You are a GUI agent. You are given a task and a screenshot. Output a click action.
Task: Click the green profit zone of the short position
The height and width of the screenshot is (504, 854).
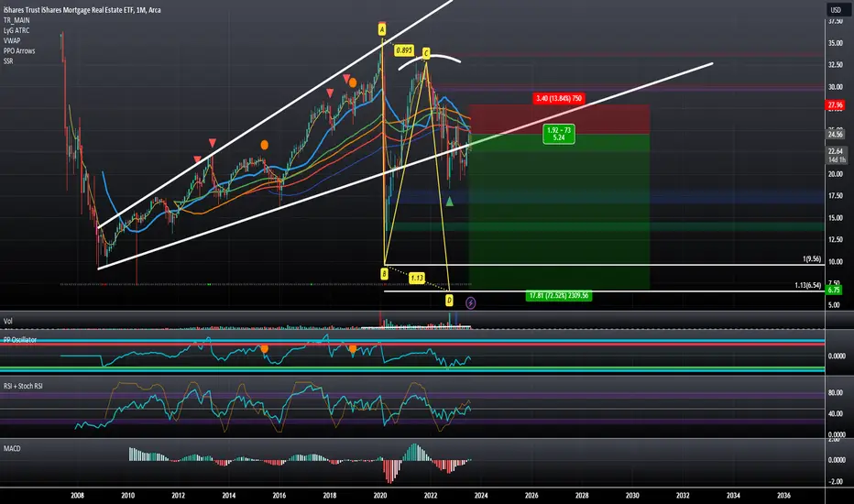pyautogui.click(x=559, y=212)
